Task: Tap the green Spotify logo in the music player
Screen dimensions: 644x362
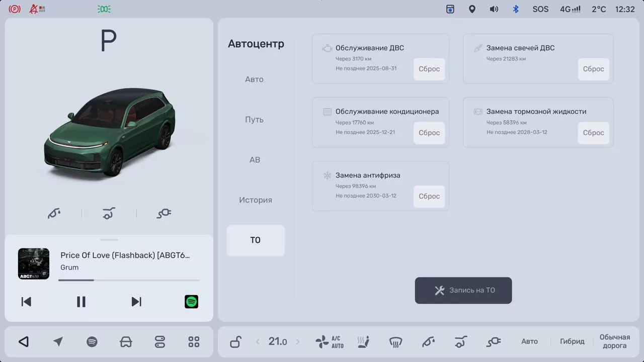Action: click(x=191, y=302)
